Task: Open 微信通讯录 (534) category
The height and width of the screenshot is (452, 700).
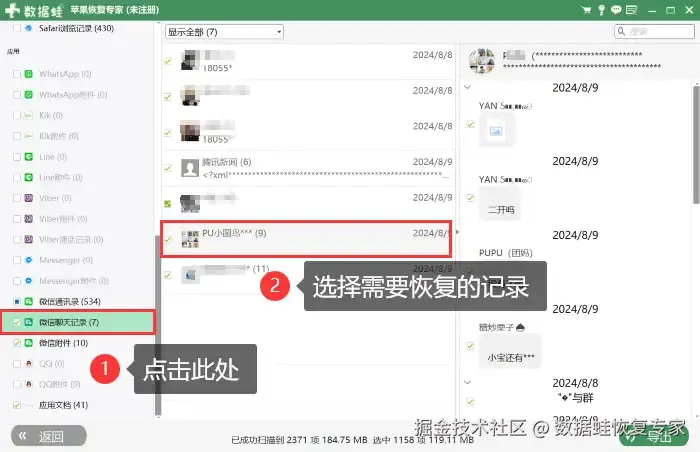Action: coord(69,301)
